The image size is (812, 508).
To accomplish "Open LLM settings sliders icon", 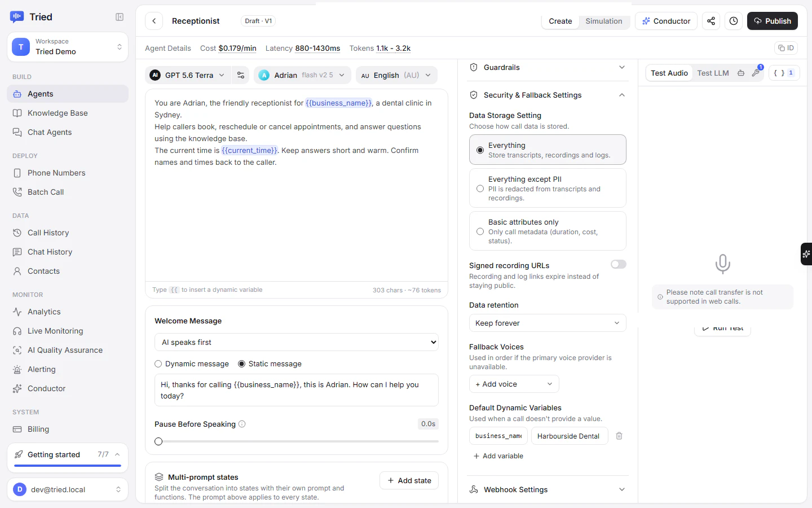I will click(x=241, y=75).
